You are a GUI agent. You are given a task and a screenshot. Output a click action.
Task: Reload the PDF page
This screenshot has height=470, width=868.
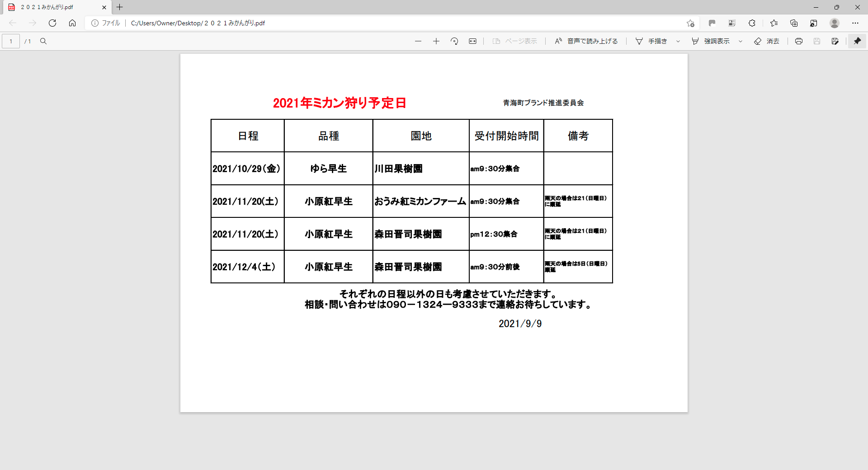click(x=52, y=23)
